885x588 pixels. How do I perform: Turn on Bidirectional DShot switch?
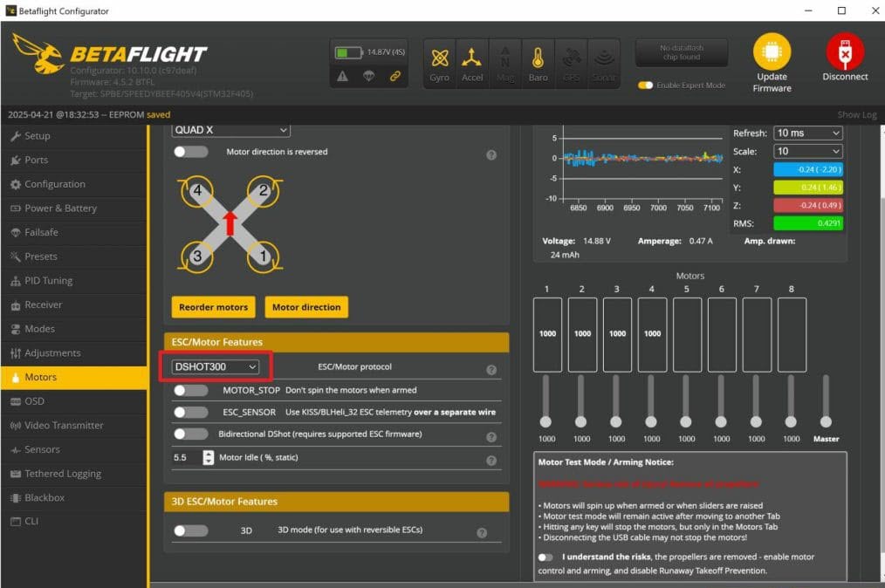(191, 434)
